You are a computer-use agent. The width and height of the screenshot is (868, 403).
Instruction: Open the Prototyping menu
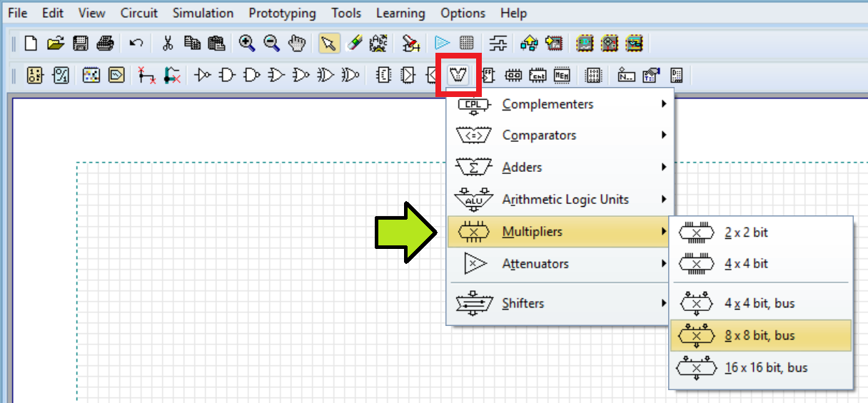pyautogui.click(x=283, y=13)
